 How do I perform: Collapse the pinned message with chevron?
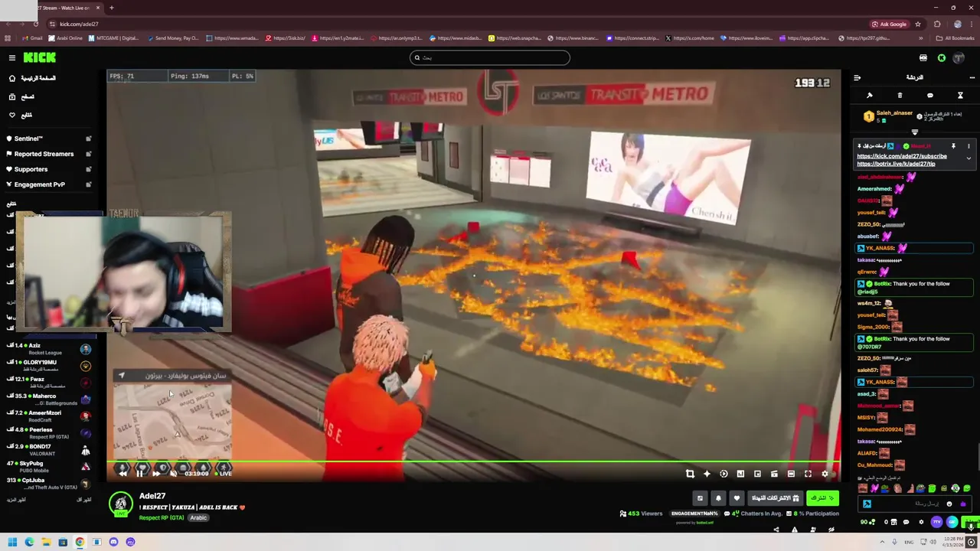[x=969, y=159]
